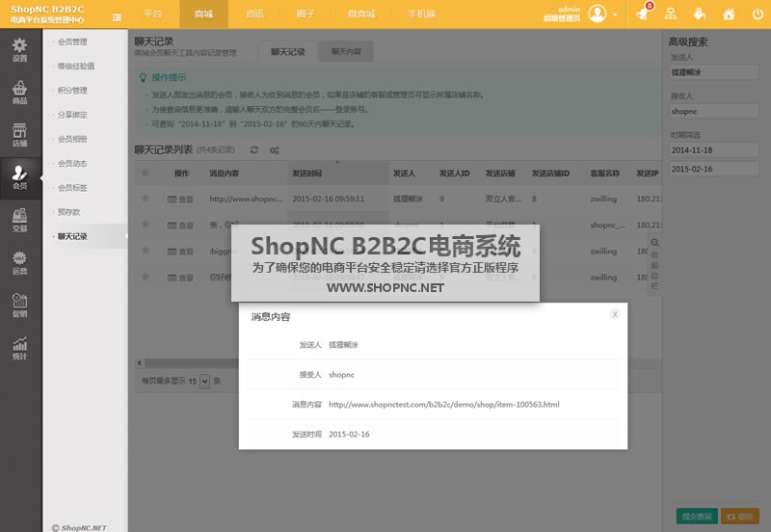This screenshot has width=771, height=532.
Task: Open the 资讯 top menu
Action: 254,13
